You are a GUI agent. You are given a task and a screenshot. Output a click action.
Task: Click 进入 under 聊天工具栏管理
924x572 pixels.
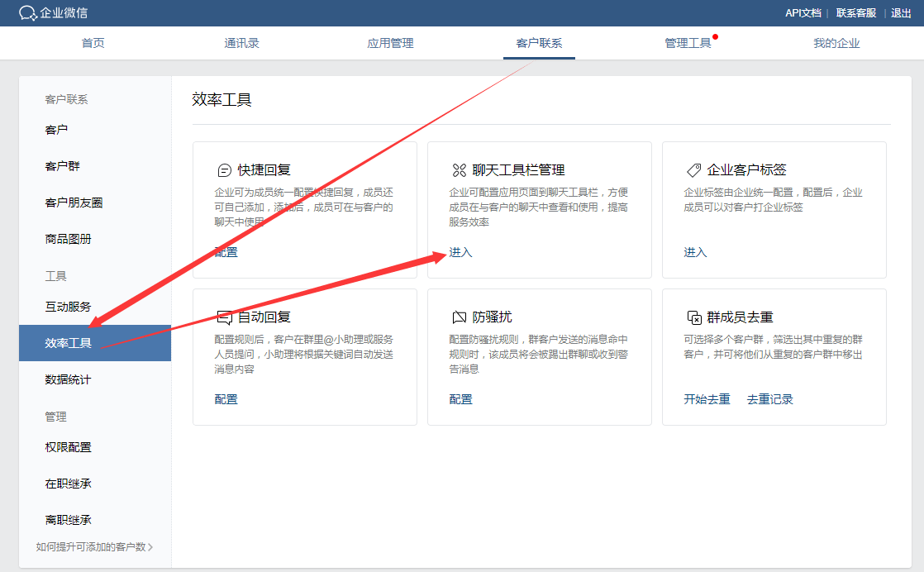(x=460, y=252)
